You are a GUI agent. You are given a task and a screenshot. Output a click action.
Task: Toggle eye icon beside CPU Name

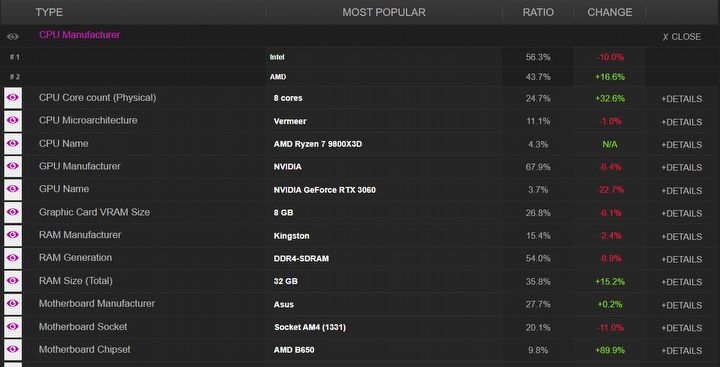point(13,143)
